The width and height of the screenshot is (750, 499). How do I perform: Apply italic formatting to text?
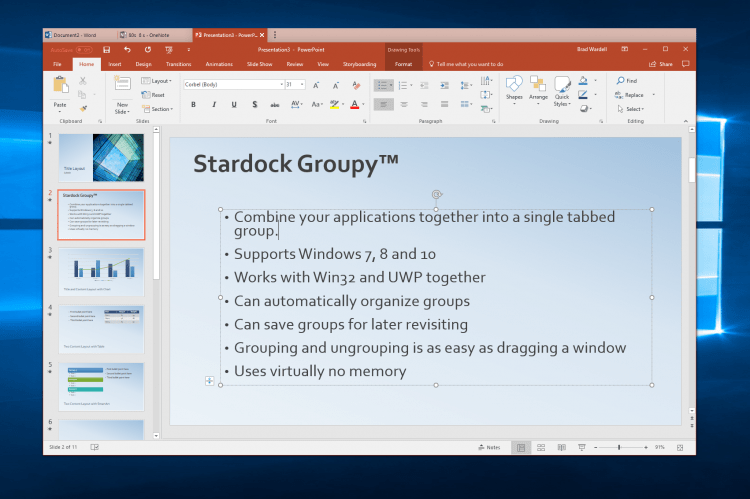point(213,104)
